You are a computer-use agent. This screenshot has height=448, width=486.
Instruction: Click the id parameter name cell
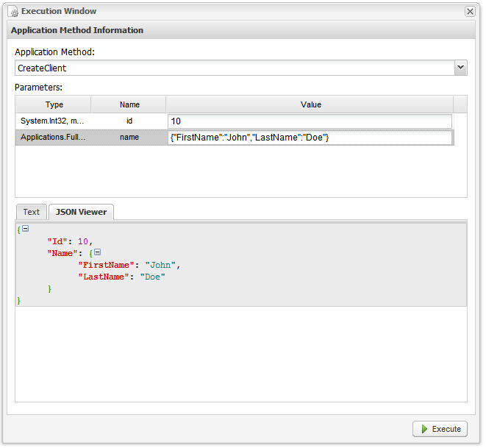tap(129, 121)
